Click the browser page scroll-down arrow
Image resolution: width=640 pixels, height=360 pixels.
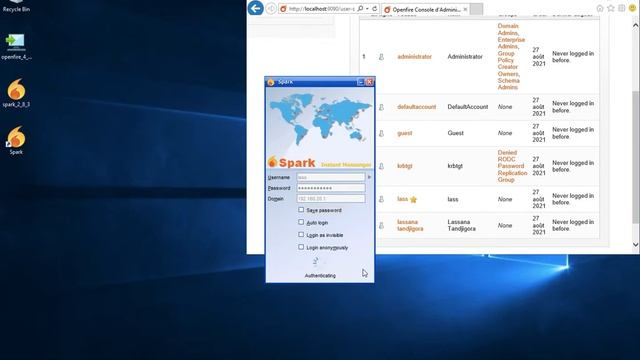point(636,244)
